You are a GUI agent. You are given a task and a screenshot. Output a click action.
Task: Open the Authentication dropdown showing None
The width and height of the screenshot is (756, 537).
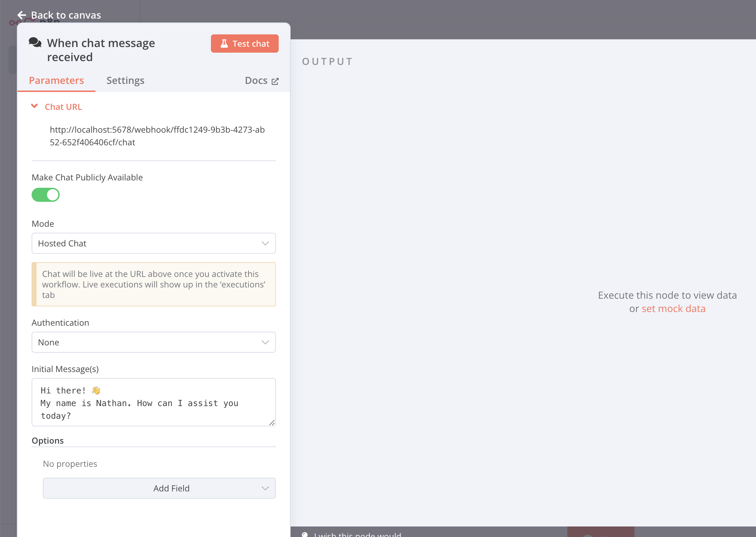coord(153,342)
